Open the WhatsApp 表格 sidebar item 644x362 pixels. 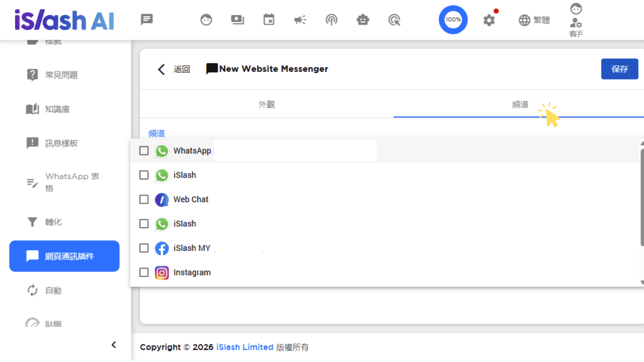[64, 183]
